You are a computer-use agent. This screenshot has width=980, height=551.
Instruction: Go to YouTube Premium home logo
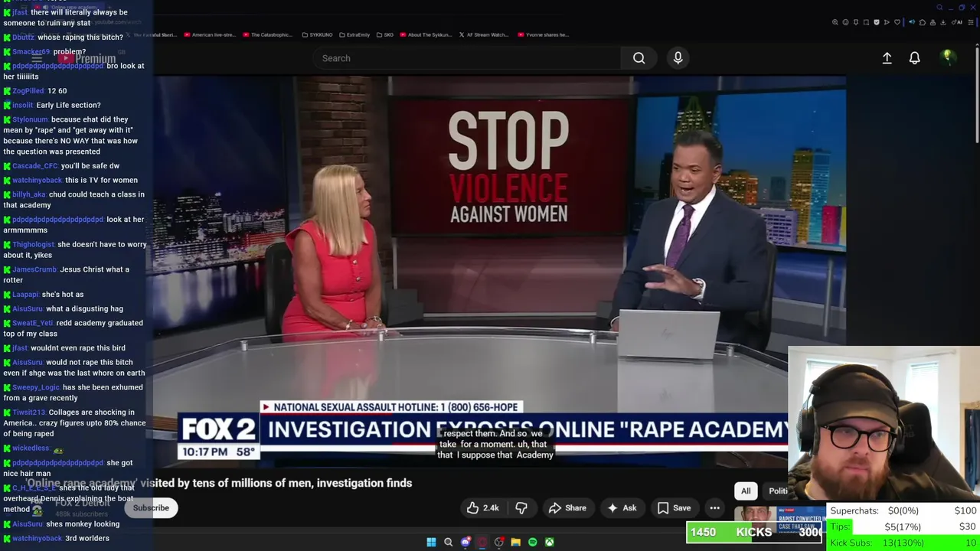click(x=89, y=58)
